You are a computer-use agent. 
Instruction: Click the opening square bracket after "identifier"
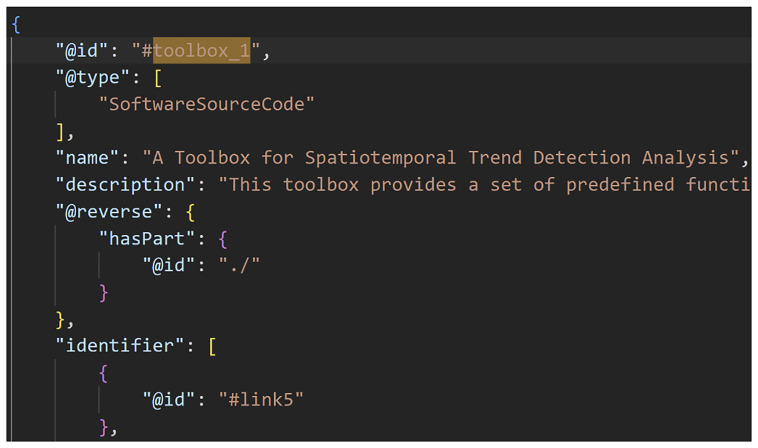click(x=212, y=347)
